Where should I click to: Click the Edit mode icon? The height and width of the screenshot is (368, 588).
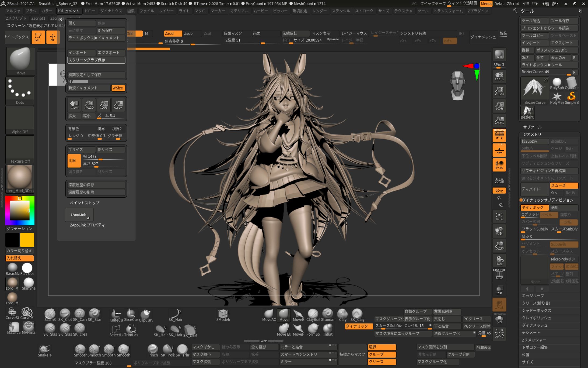(x=38, y=37)
